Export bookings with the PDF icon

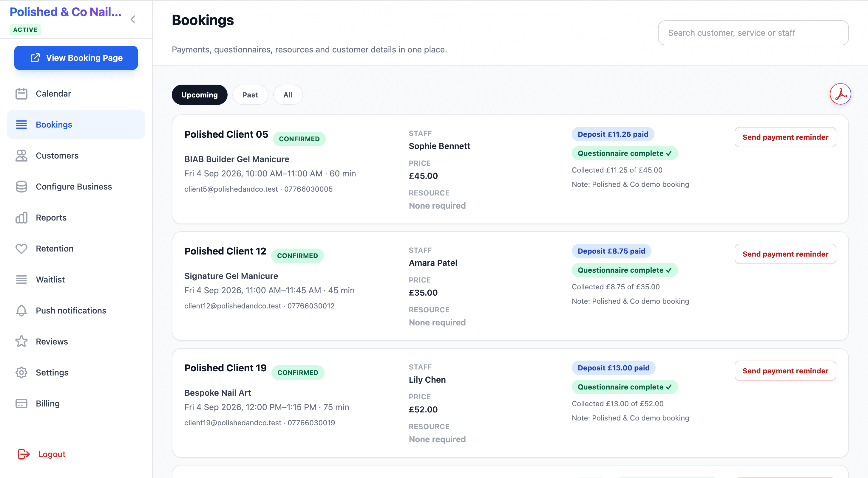tap(840, 94)
